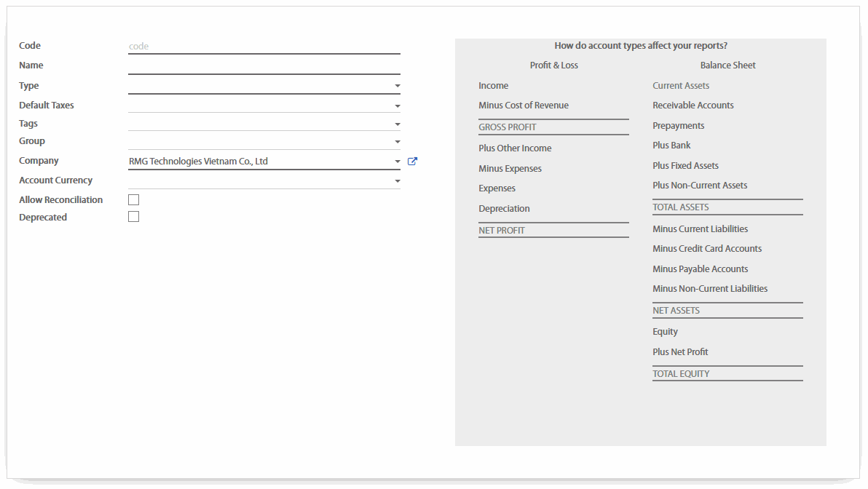This screenshot has height=489, width=868.
Task: Open the Account Currency dropdown
Action: tap(397, 180)
